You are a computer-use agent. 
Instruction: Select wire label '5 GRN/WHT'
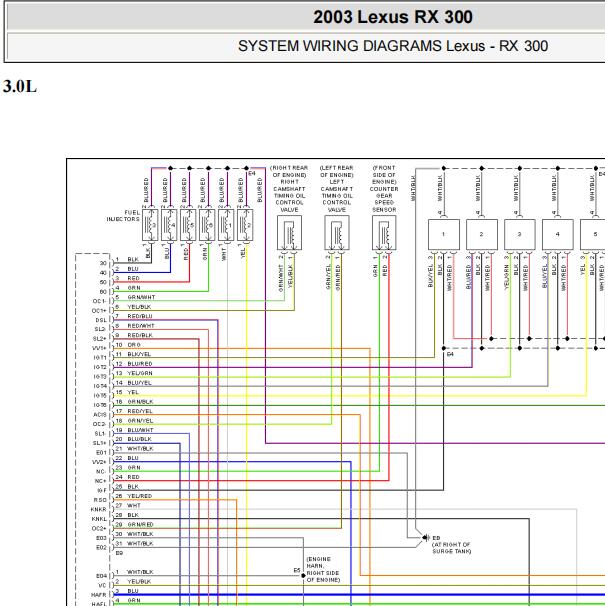135,297
